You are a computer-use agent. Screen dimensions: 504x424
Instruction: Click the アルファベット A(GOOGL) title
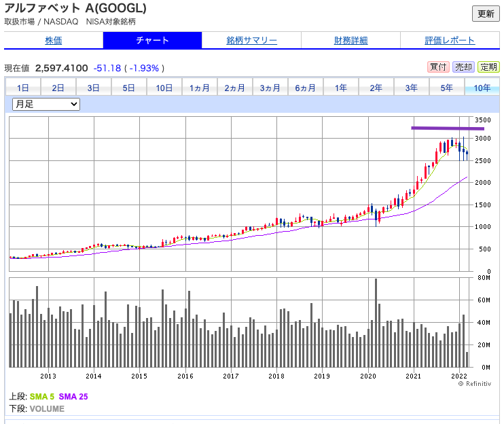(x=75, y=8)
